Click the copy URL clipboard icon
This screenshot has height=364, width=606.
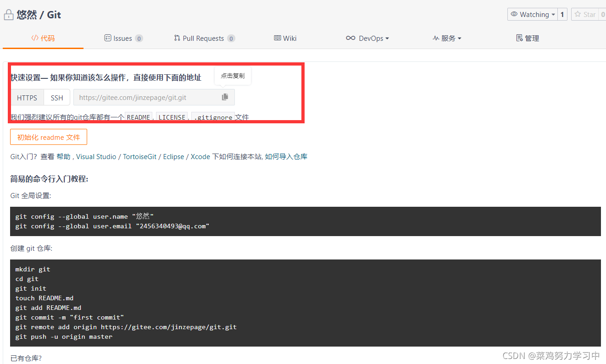pos(225,97)
